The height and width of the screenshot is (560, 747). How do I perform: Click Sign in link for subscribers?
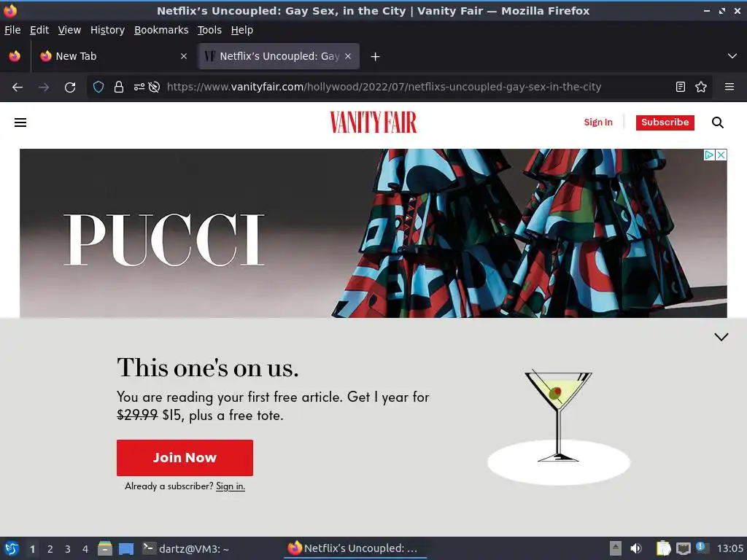point(231,486)
